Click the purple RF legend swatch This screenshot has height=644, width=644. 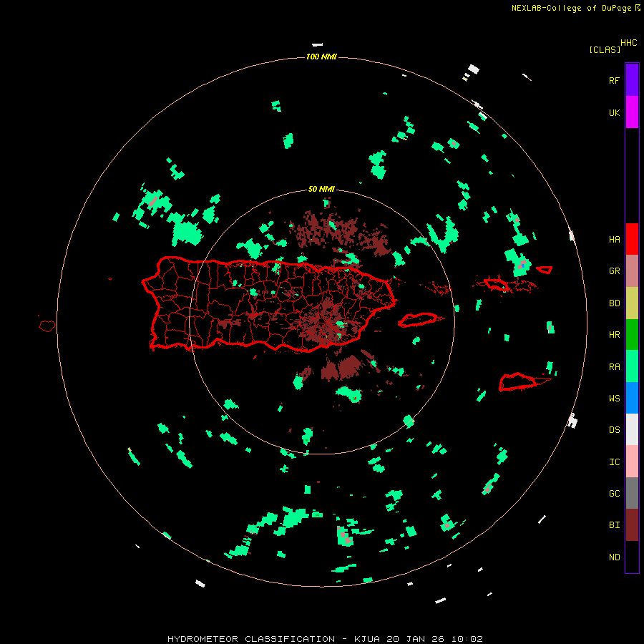[x=632, y=80]
